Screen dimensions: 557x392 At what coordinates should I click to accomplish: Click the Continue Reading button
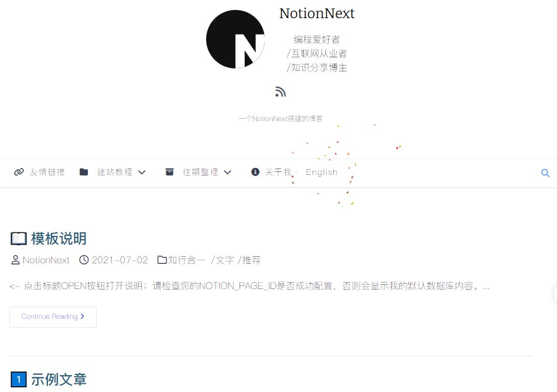[x=53, y=317]
